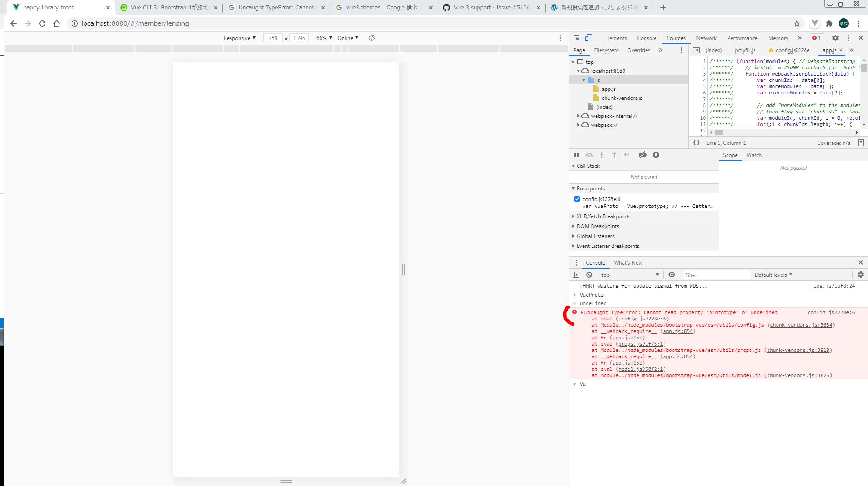Open the Default levels dropdown
This screenshot has width=868, height=486.
[x=773, y=275]
